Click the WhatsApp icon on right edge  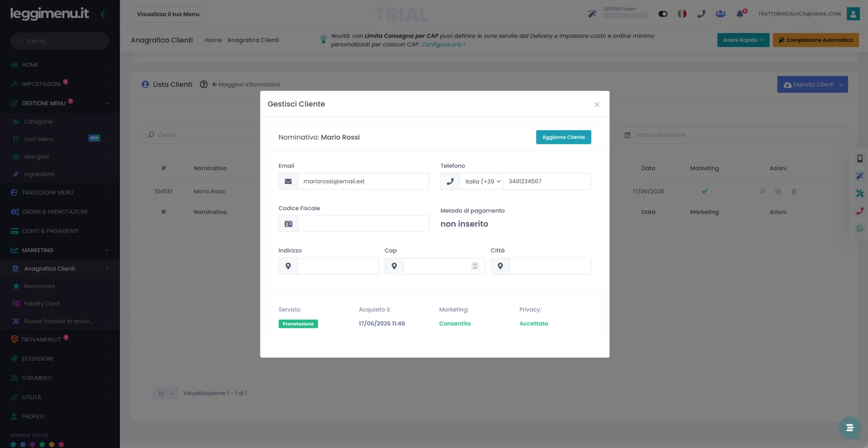pos(860,228)
